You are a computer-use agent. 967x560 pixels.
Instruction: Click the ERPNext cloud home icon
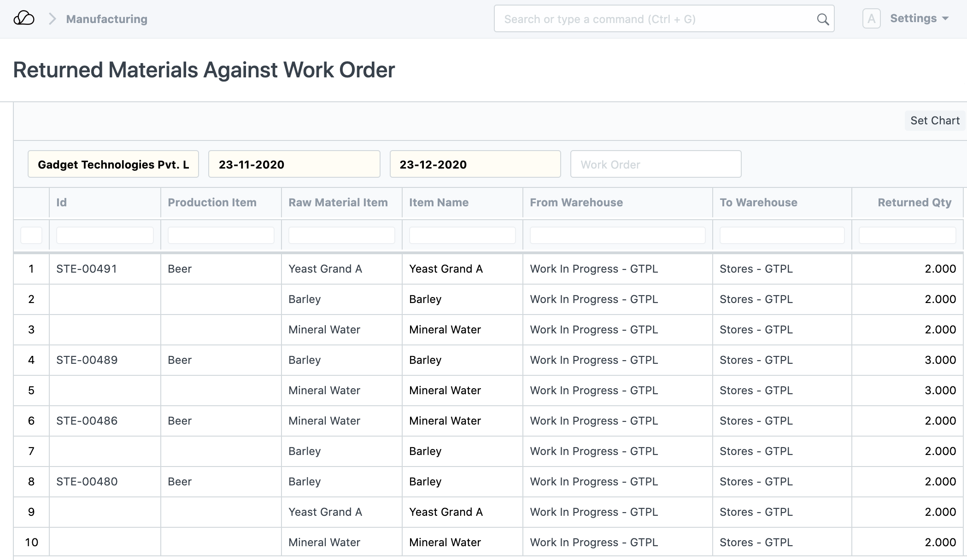click(24, 19)
